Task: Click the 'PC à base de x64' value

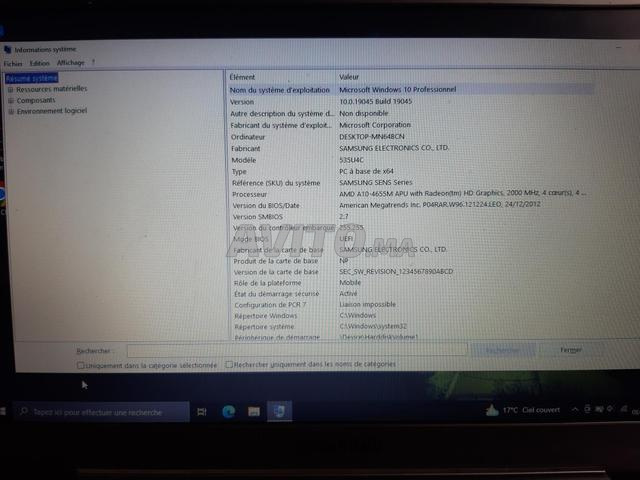Action: [x=366, y=171]
